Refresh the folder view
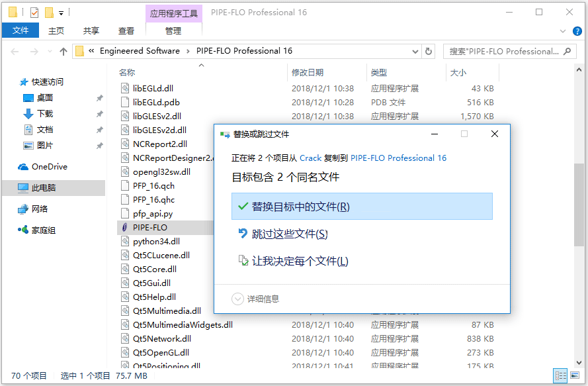Viewport: 588px width, 386px height. (428, 52)
